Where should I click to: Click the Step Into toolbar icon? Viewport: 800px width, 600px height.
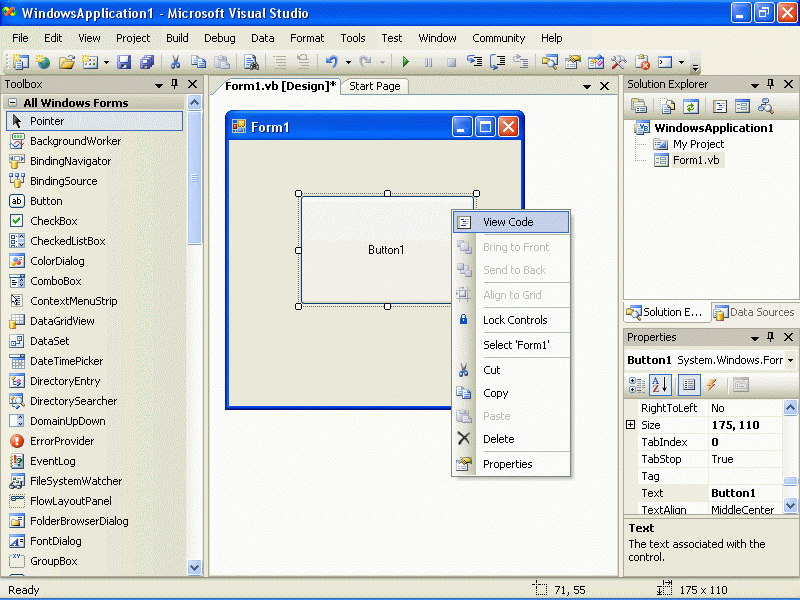coord(474,62)
